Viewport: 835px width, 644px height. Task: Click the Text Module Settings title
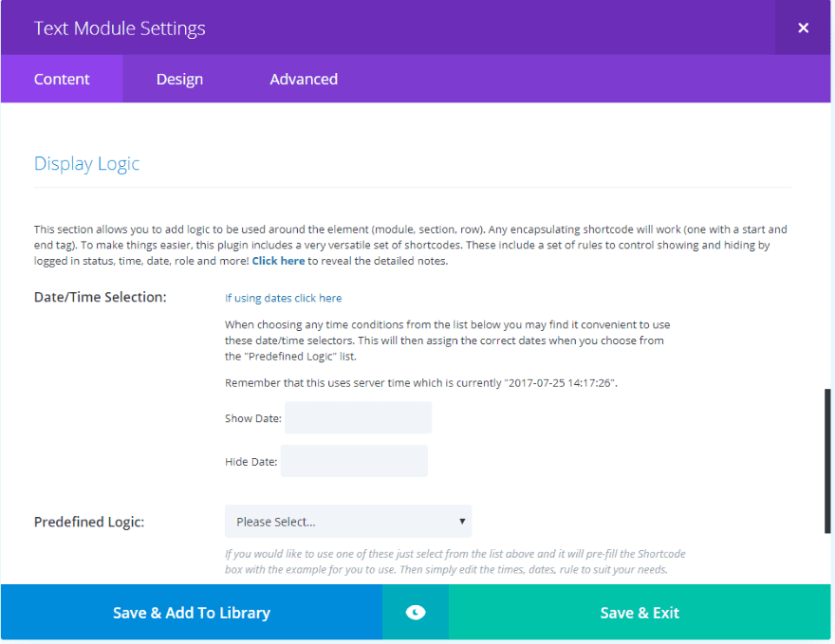(120, 28)
